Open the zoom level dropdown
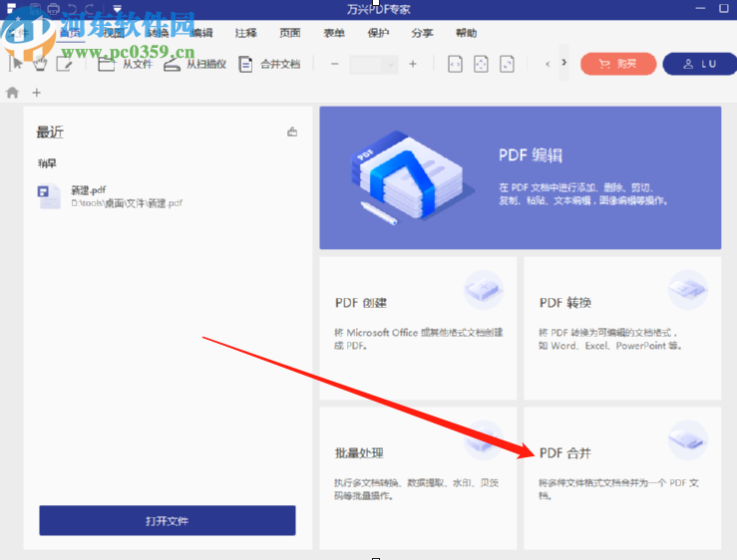 (x=391, y=65)
